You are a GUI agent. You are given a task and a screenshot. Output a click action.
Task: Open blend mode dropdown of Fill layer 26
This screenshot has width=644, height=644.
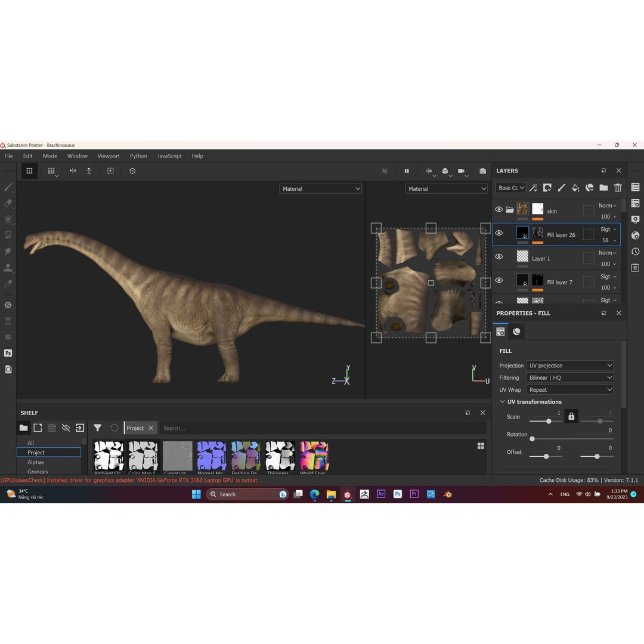608,229
